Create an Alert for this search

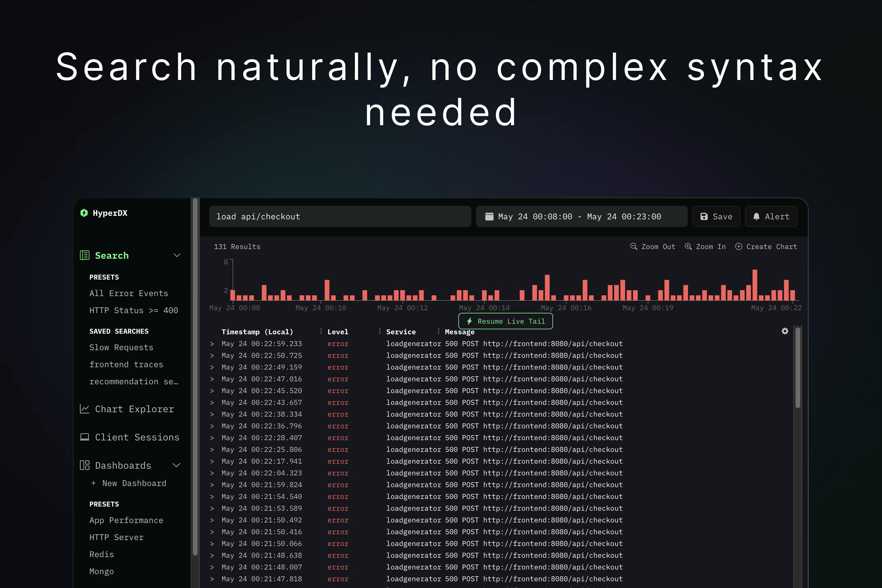click(771, 216)
